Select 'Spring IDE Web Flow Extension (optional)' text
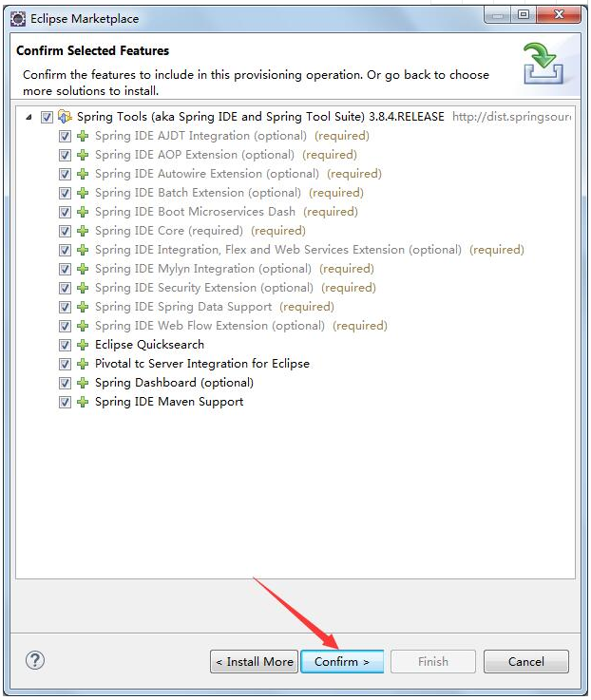Image resolution: width=591 pixels, height=700 pixels. tap(210, 326)
